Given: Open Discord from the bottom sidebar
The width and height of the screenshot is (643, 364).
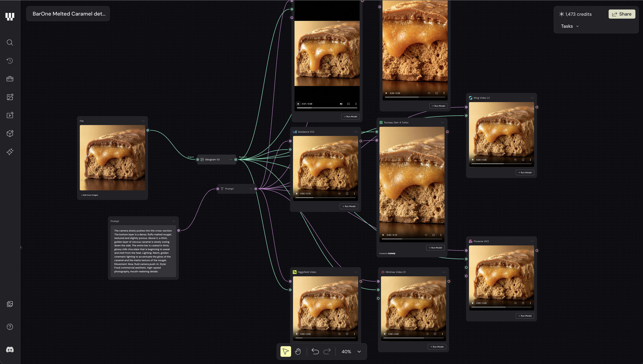Looking at the screenshot, I should coord(10,350).
